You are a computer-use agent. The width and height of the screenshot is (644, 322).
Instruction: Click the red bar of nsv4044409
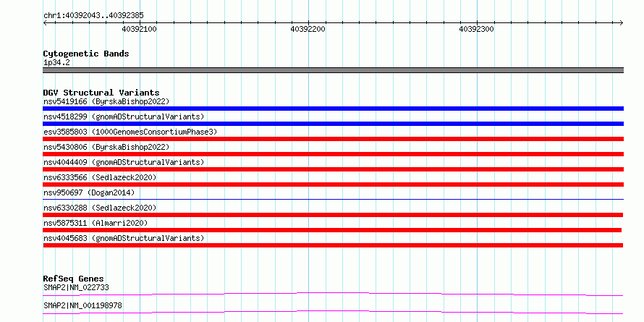point(333,169)
